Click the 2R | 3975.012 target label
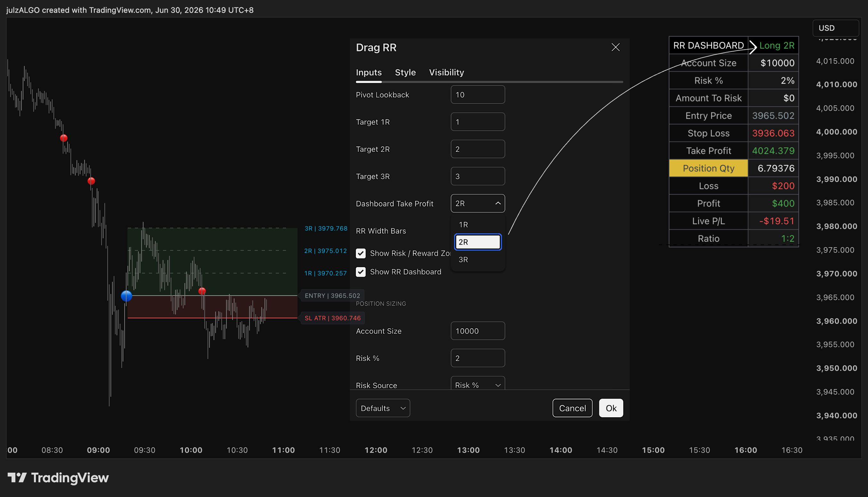 click(x=325, y=251)
